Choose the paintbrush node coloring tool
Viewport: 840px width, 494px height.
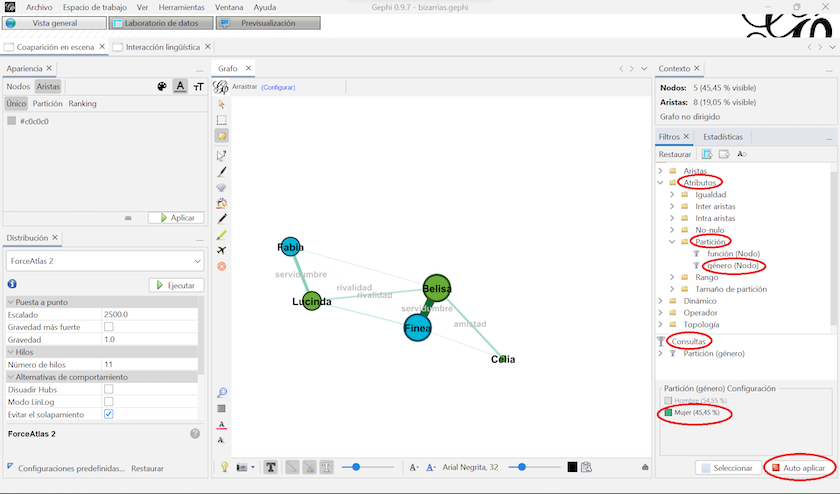tap(222, 171)
